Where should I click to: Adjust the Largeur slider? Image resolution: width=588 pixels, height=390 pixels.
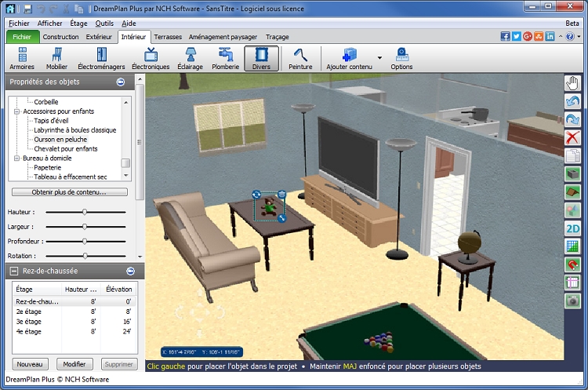(85, 227)
